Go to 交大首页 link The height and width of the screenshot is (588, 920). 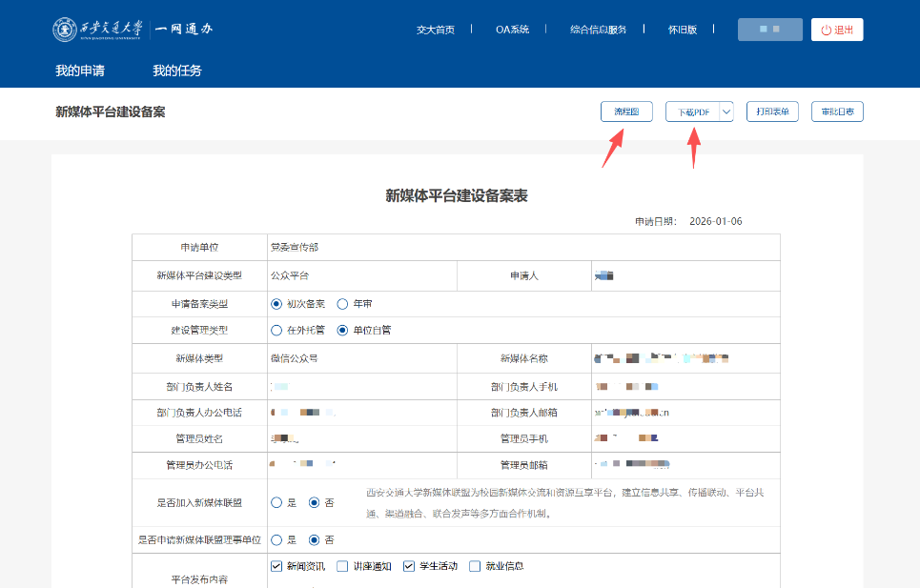tap(436, 30)
